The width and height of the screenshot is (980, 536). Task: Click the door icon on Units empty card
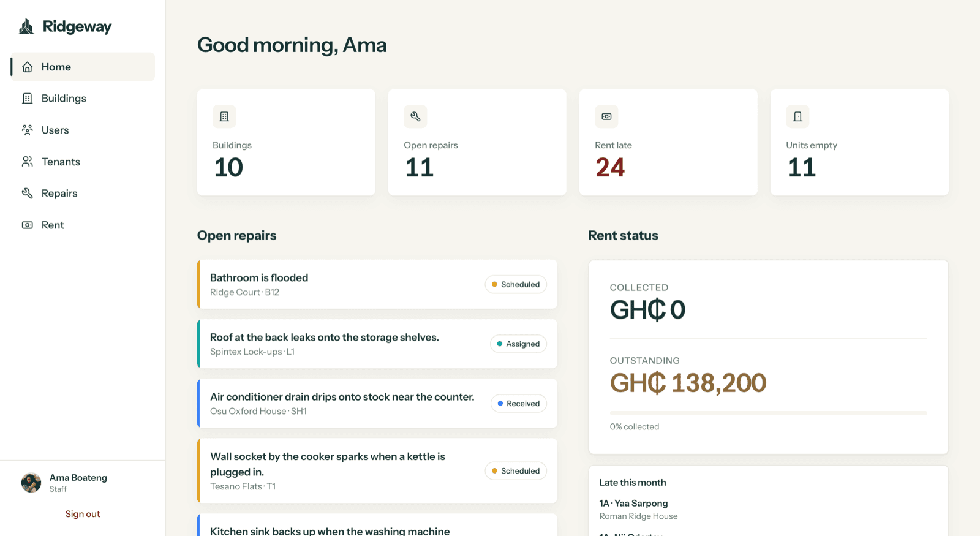[797, 116]
